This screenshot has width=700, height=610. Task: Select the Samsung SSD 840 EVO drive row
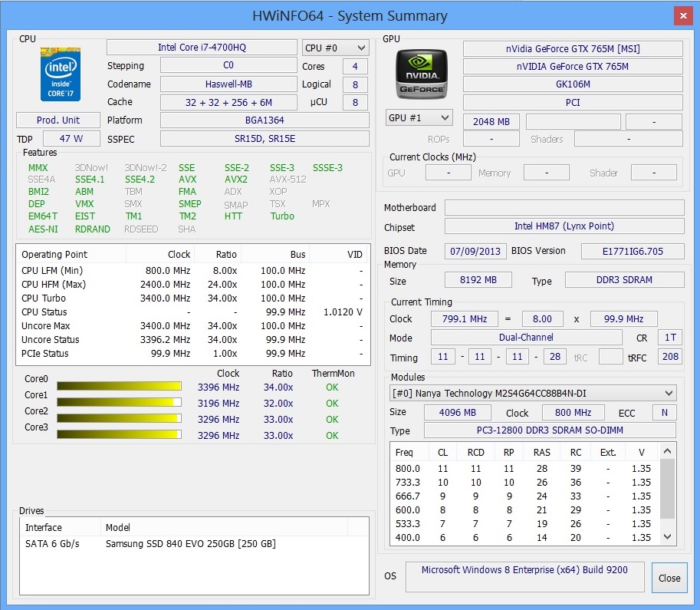pos(194,544)
